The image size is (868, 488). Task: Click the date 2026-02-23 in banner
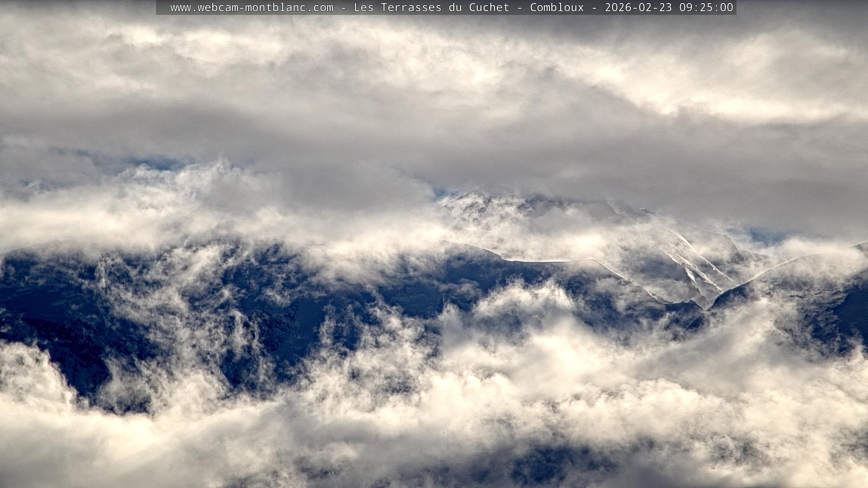point(638,7)
